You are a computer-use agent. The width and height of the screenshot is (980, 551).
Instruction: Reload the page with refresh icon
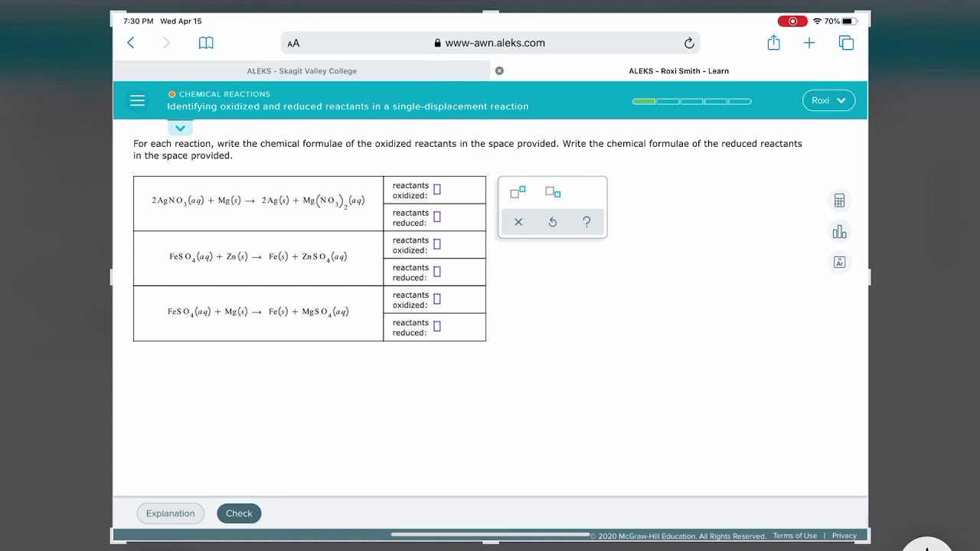pos(689,43)
